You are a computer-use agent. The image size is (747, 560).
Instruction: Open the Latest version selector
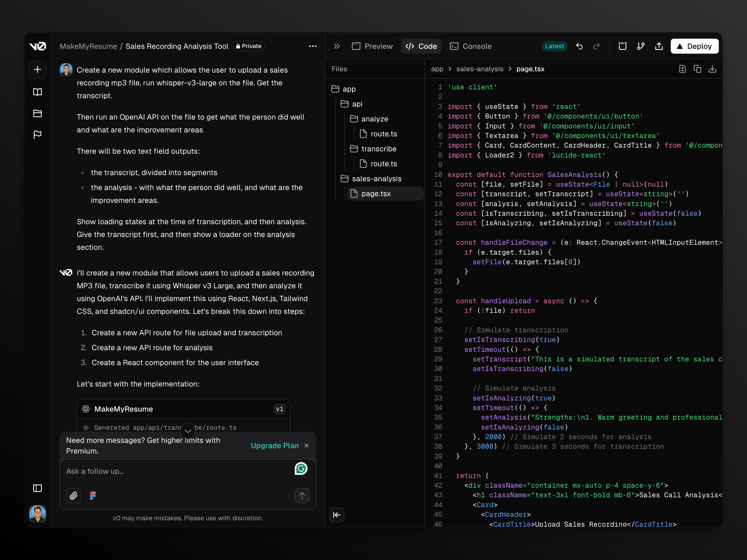[554, 46]
